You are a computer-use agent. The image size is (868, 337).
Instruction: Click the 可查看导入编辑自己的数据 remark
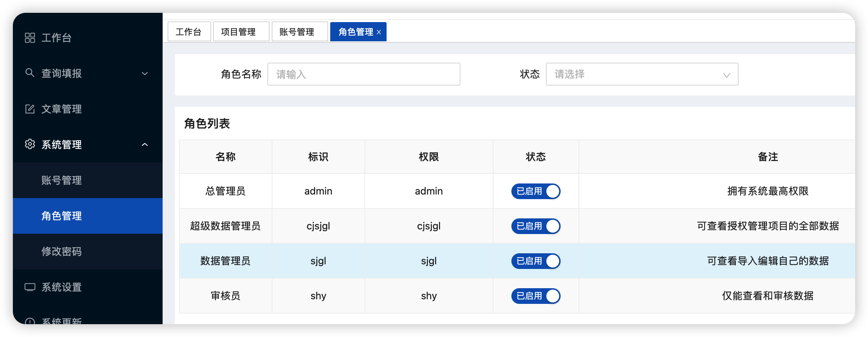coord(768,261)
